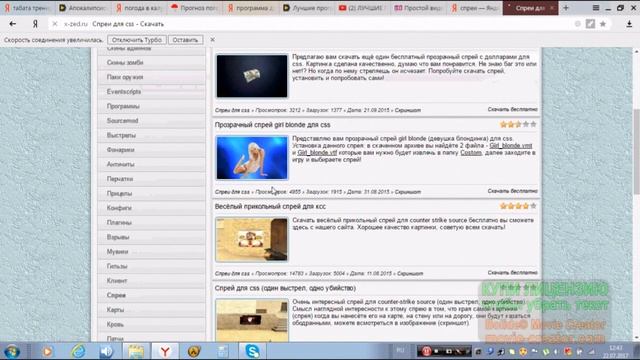This screenshot has height=360, width=640.
Task: Switch to the Лучшие про tab
Action: pyautogui.click(x=307, y=8)
